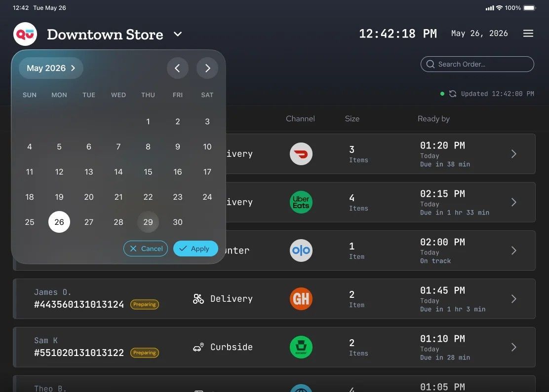Open the May 2026 month picker
The image size is (549, 392).
click(x=51, y=68)
